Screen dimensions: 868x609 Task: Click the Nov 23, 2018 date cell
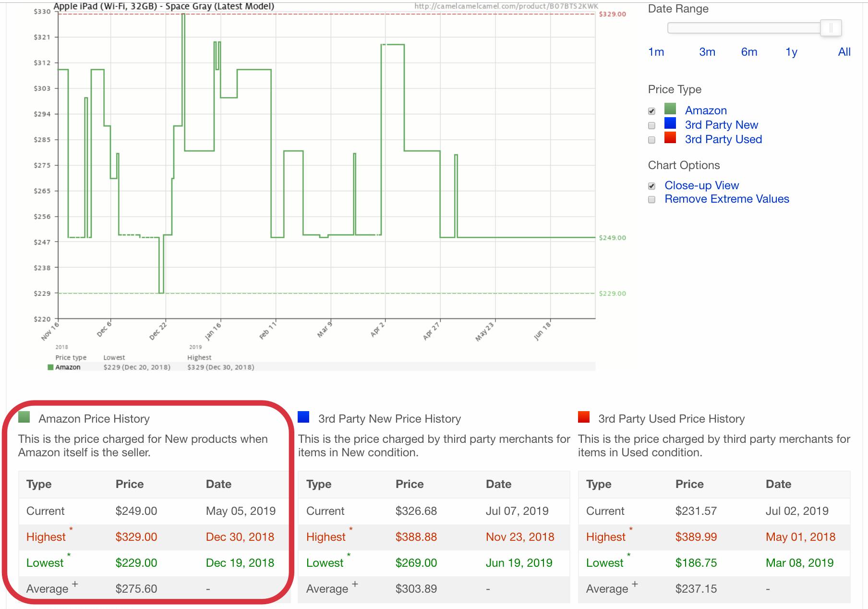point(520,537)
